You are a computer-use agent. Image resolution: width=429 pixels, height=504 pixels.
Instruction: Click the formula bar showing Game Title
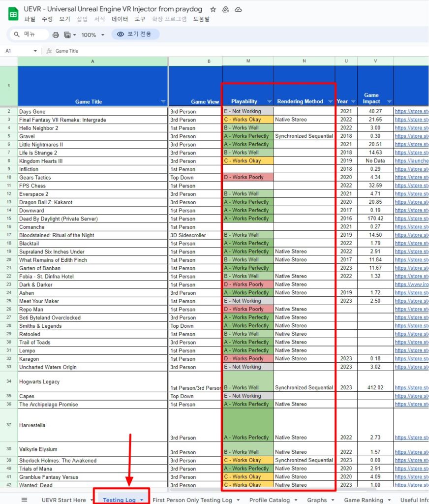click(x=241, y=51)
